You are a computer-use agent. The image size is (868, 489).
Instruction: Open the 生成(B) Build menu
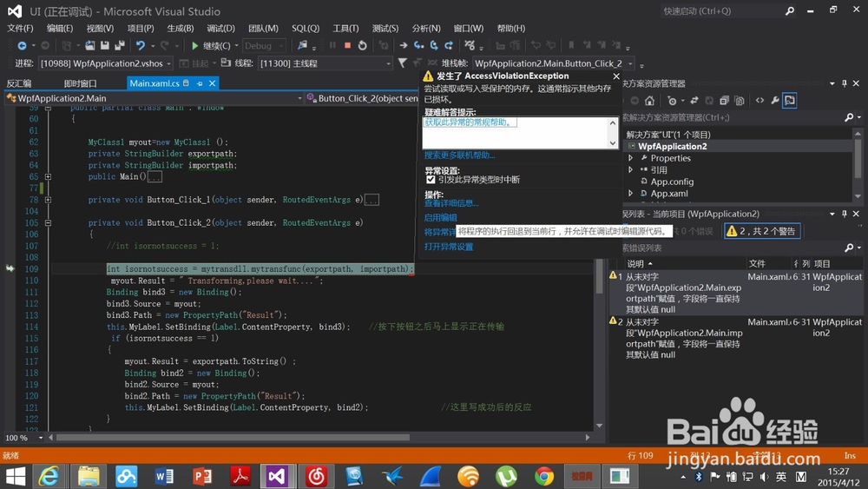point(181,29)
